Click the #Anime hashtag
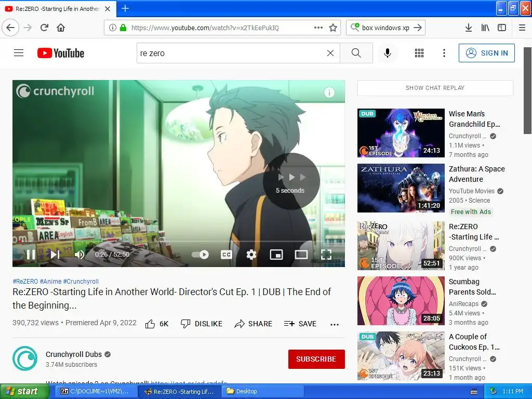532x399 pixels. (x=50, y=281)
